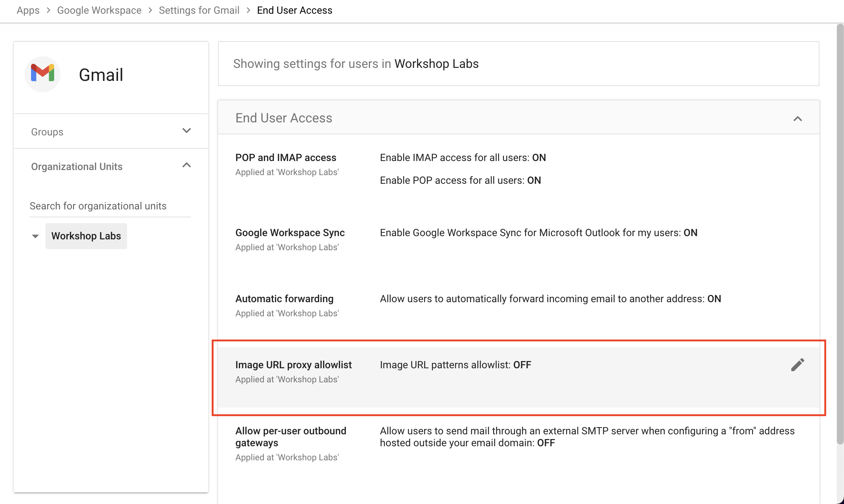Collapse the End User Access section
Image resolution: width=844 pixels, height=504 pixels.
(797, 118)
